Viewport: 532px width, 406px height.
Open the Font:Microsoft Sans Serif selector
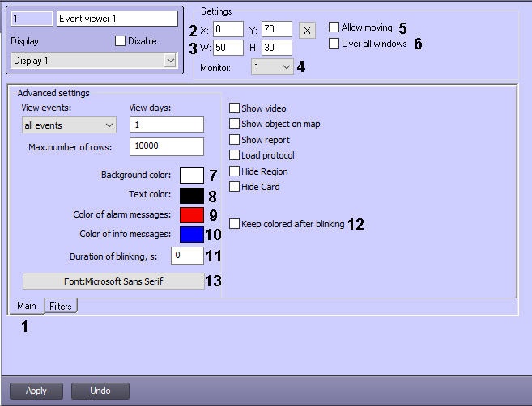point(113,281)
